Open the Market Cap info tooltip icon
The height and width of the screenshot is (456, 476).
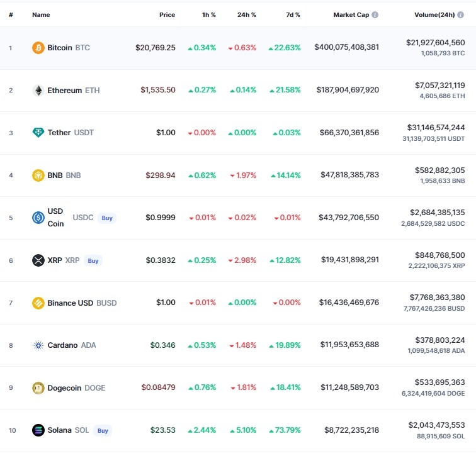tap(375, 14)
